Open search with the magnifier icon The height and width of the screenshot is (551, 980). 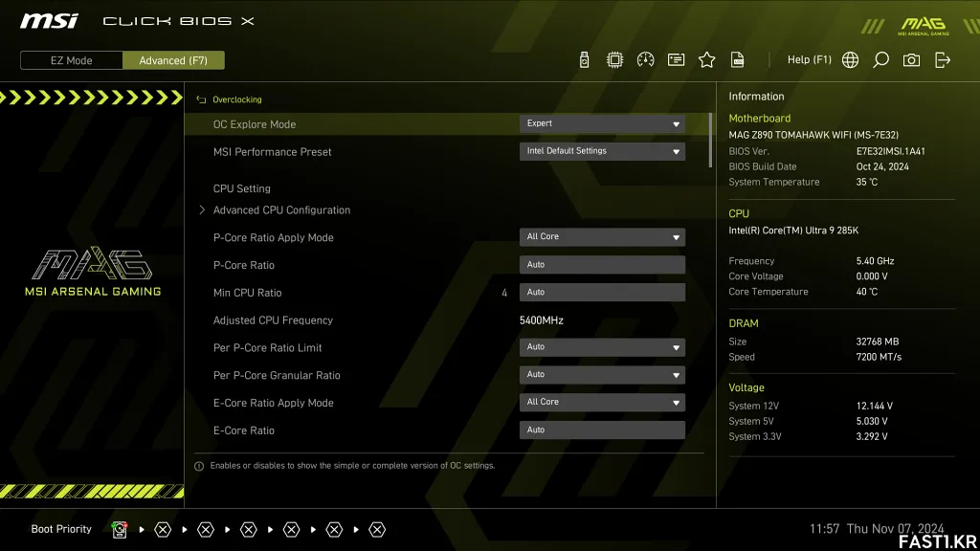[880, 60]
